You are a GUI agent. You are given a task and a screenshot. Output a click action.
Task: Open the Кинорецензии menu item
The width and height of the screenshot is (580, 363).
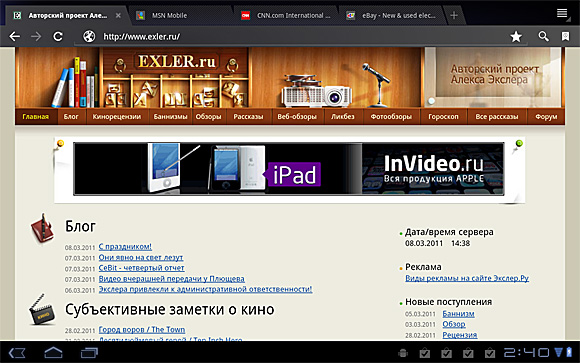tap(117, 117)
